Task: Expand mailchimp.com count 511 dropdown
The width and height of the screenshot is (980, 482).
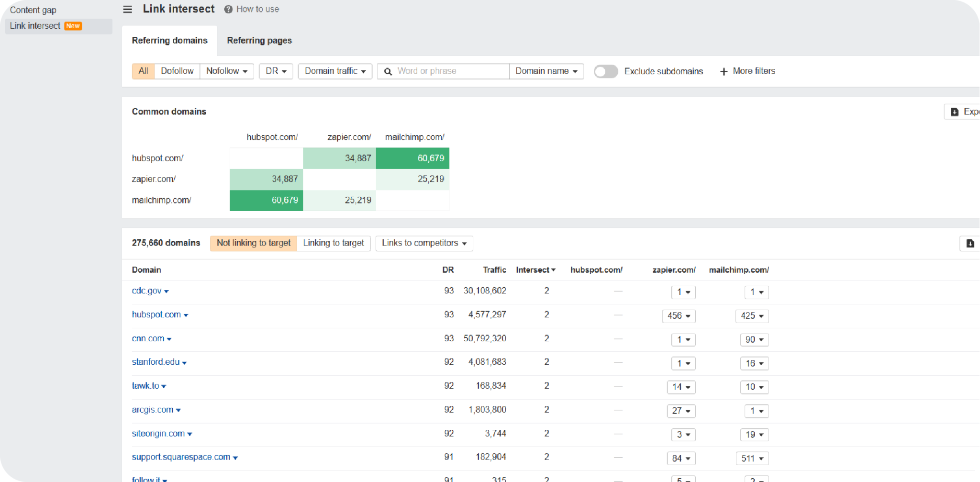Action: [x=752, y=459]
